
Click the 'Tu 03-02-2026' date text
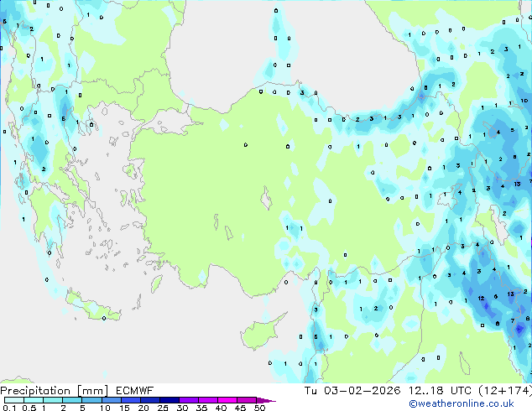click(352, 391)
